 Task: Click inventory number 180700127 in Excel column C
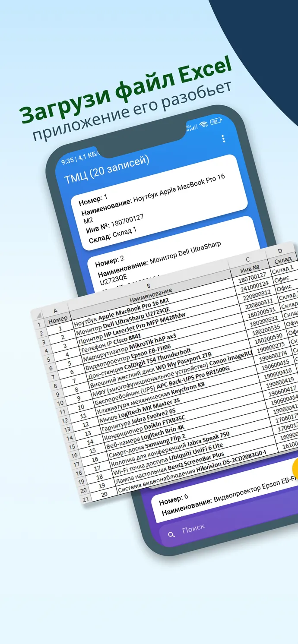point(252,278)
